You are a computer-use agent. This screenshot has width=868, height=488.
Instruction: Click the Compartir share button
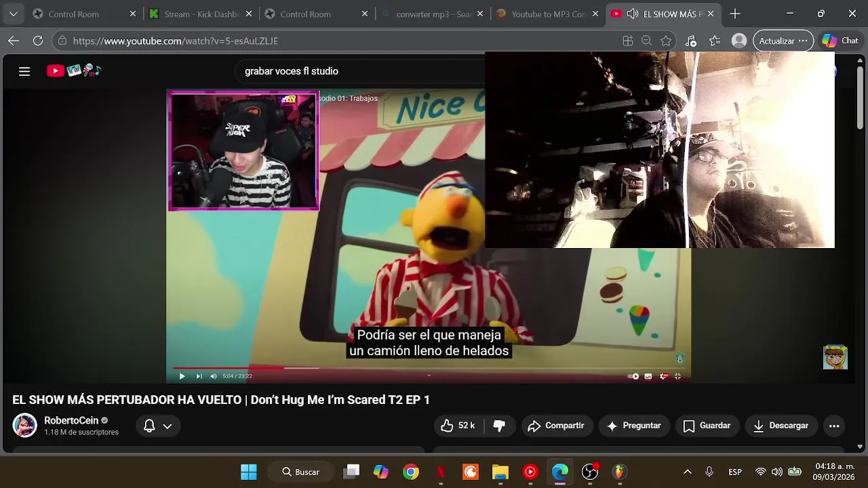556,426
